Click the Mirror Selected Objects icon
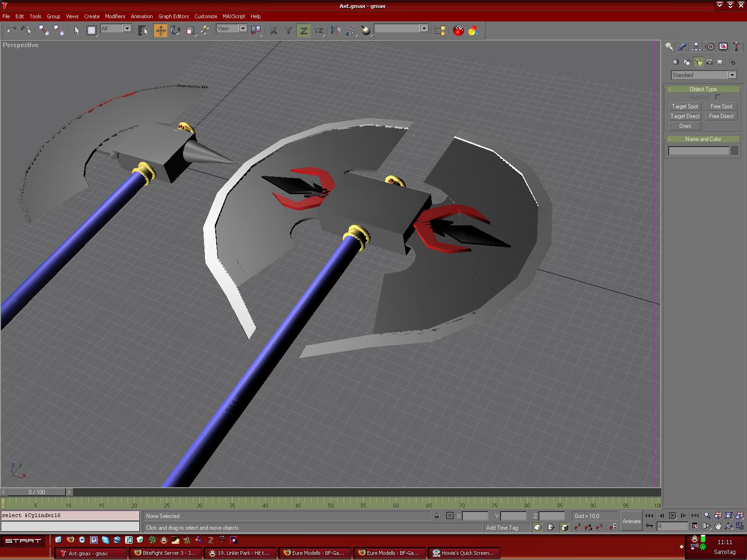The image size is (747, 560). (336, 31)
